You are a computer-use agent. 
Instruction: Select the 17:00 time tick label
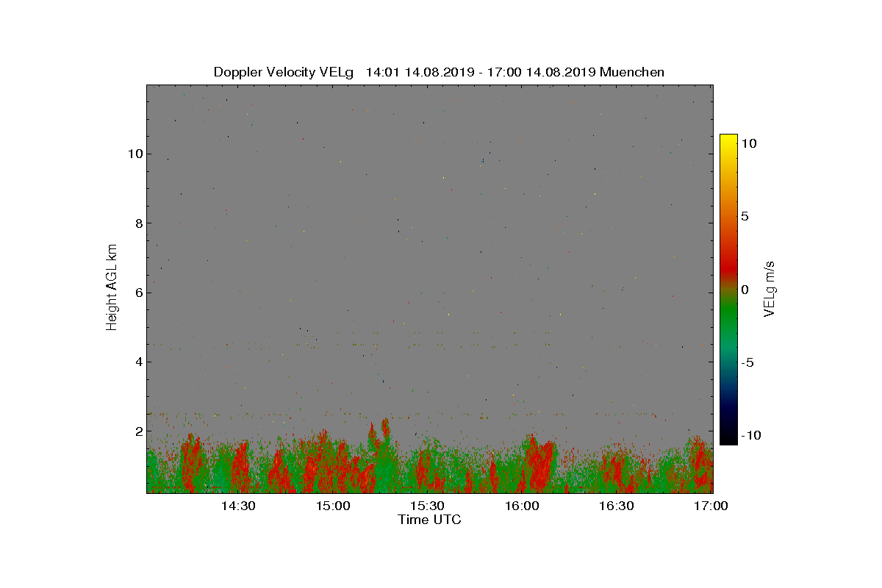tap(711, 506)
